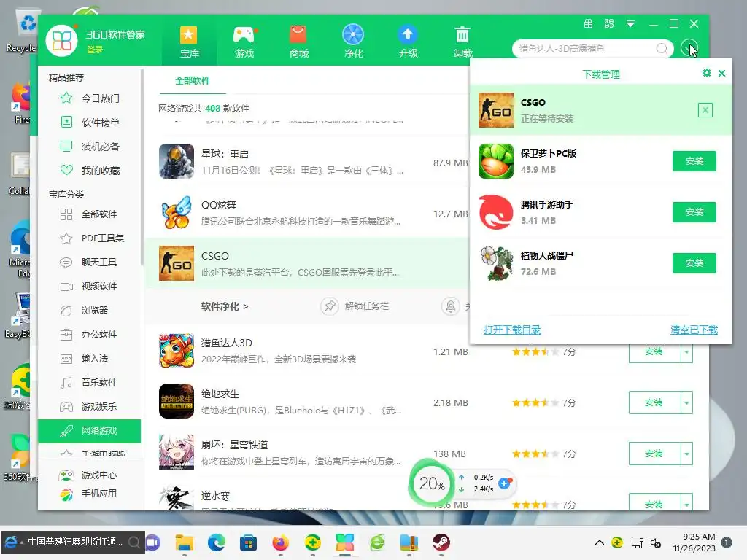The image size is (747, 560).
Task: Click the 20% floating speed ball
Action: pos(432,484)
